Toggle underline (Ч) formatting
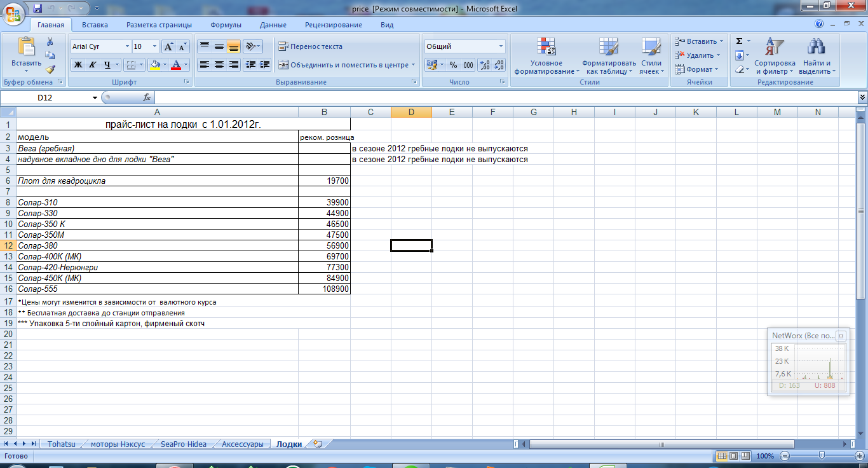 tap(107, 64)
